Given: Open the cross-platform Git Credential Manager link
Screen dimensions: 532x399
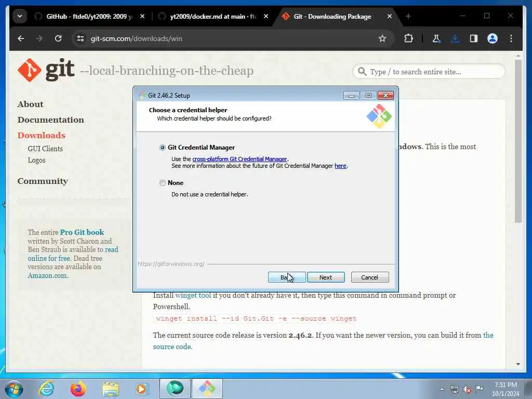Looking at the screenshot, I should click(240, 159).
